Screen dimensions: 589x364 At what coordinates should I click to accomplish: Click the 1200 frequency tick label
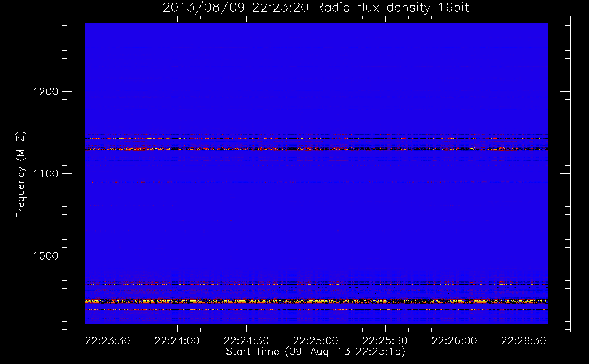click(x=46, y=91)
